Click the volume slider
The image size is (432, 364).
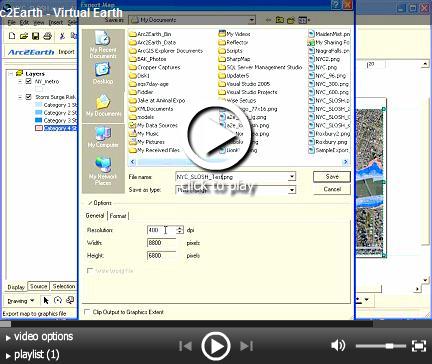381,346
